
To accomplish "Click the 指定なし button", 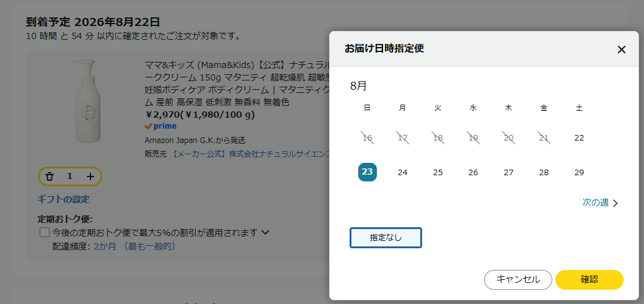I will tap(386, 238).
